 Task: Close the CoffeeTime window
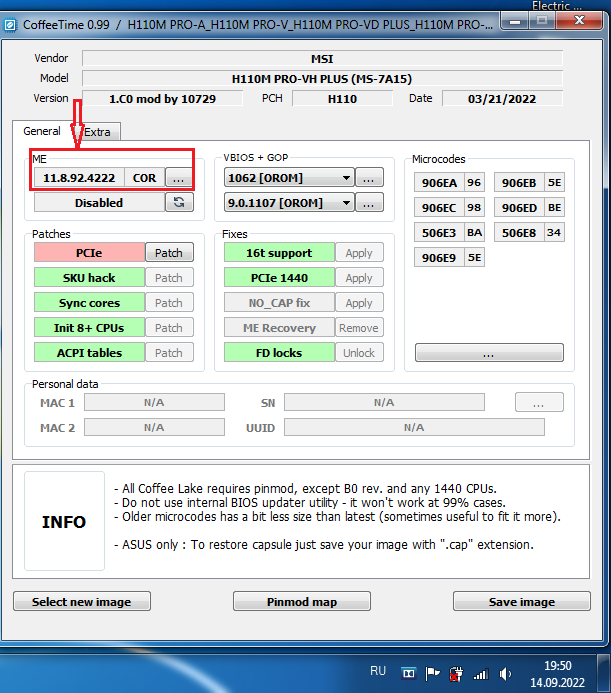pyautogui.click(x=579, y=20)
